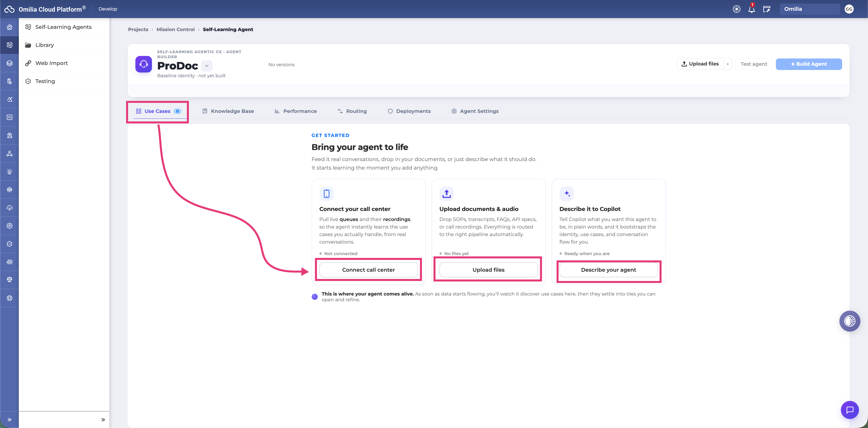The width and height of the screenshot is (868, 428).
Task: Open Library in the sidebar
Action: 64,45
